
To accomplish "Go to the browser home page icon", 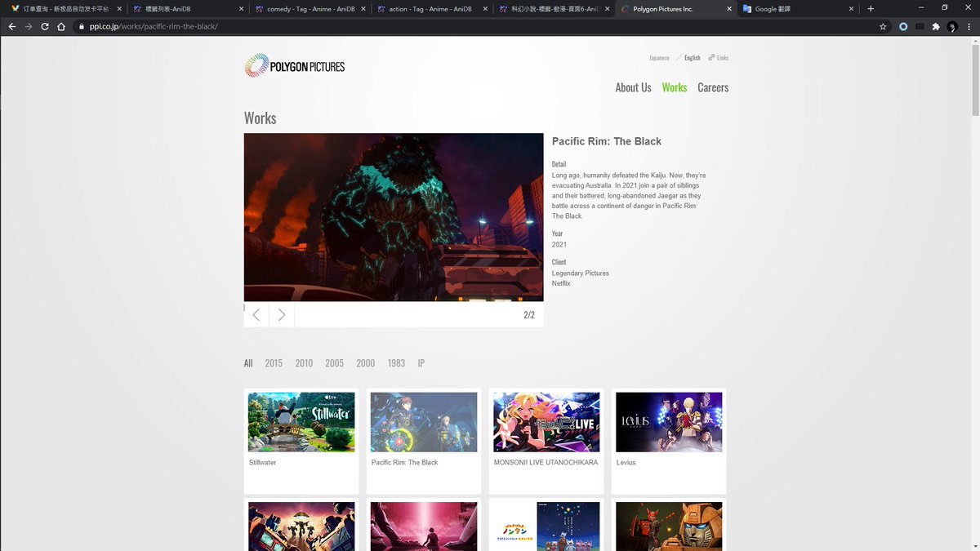I will click(x=61, y=26).
